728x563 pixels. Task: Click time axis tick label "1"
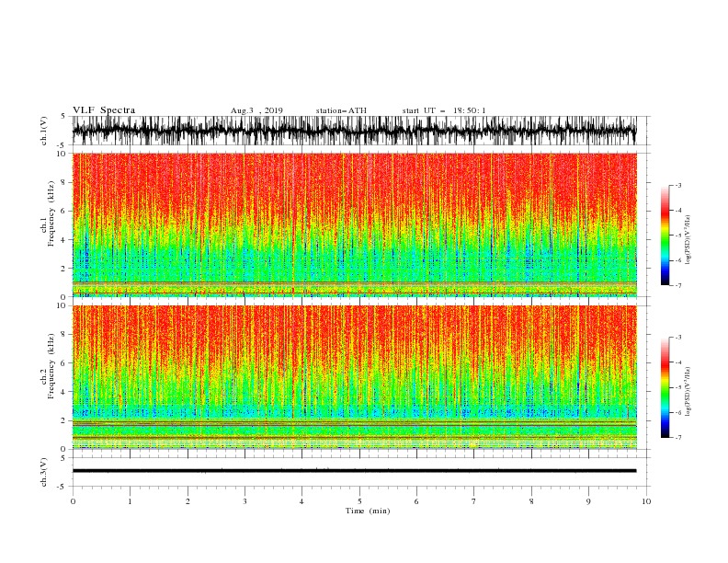(130, 501)
